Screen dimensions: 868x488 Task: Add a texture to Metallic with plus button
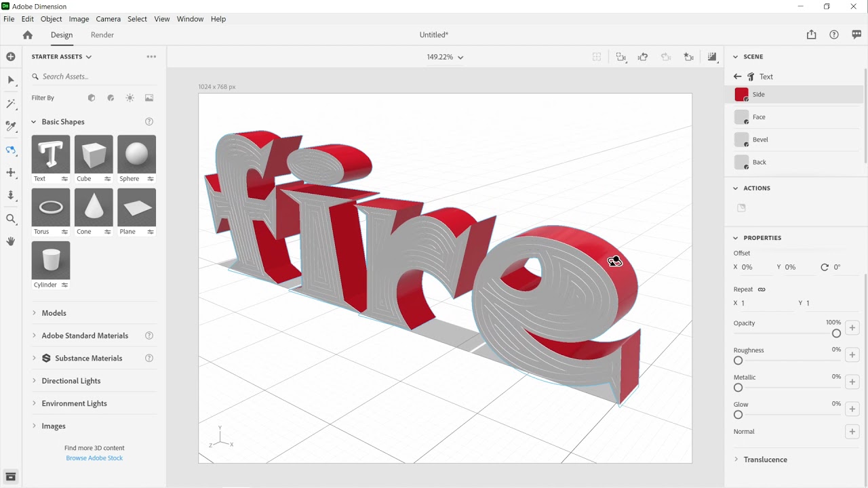[x=852, y=382]
